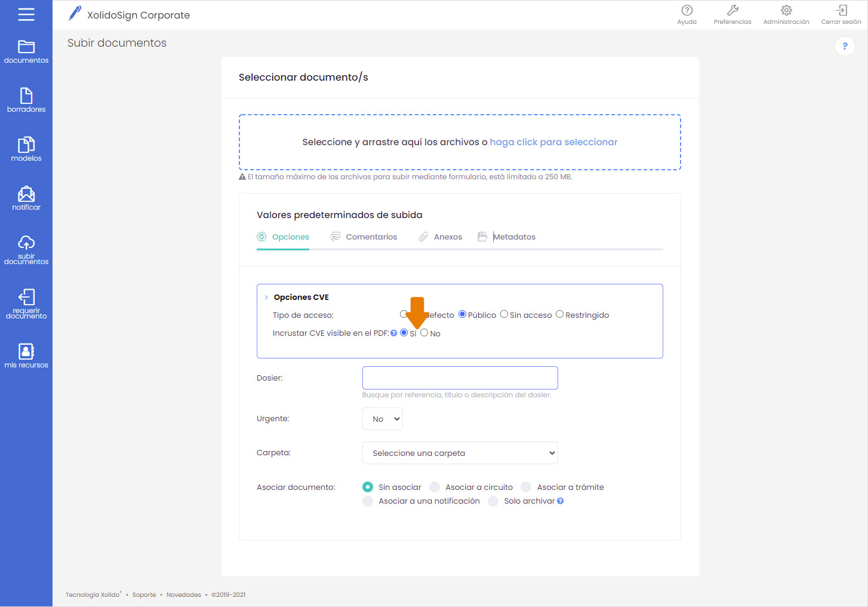This screenshot has height=607, width=868.
Task: Select Sin acceso access type
Action: pos(504,314)
